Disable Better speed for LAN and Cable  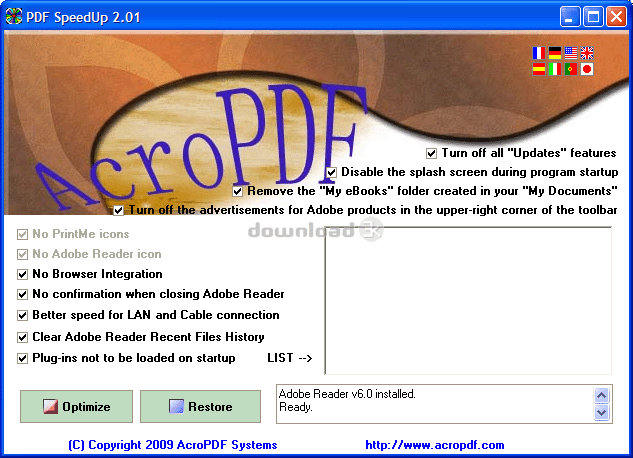pyautogui.click(x=23, y=316)
